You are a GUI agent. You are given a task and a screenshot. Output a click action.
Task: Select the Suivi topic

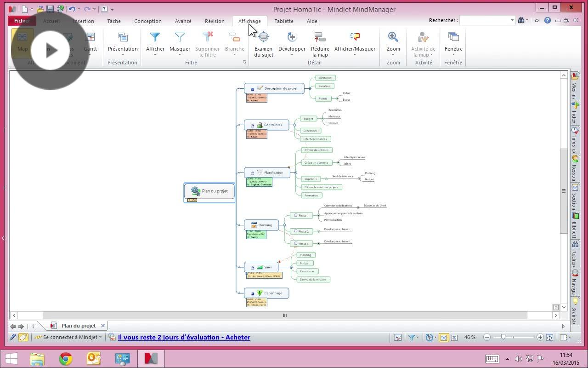(x=261, y=267)
